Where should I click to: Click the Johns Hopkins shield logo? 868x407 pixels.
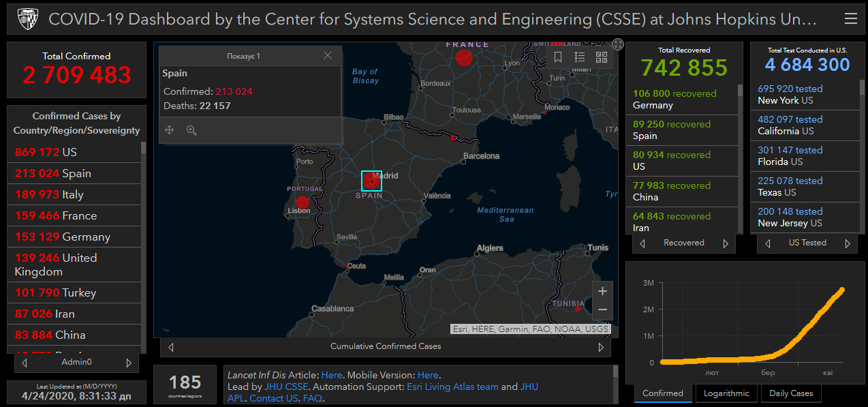point(27,19)
